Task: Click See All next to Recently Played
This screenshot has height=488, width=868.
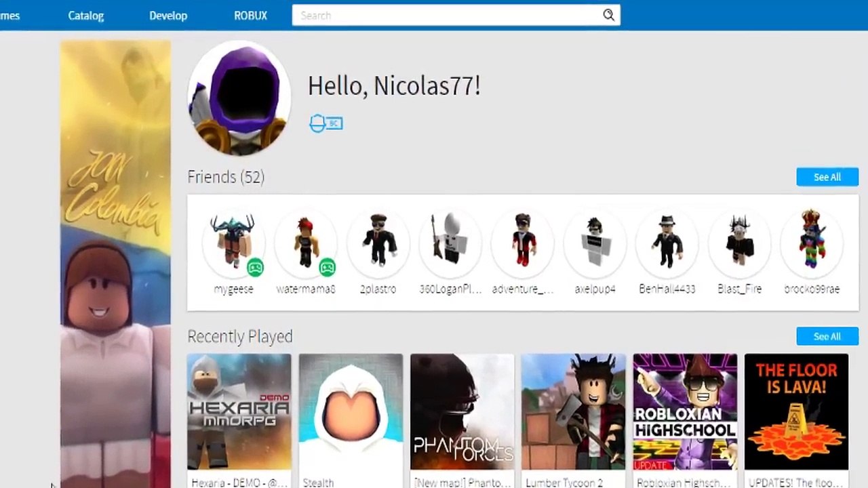Action: pos(827,336)
